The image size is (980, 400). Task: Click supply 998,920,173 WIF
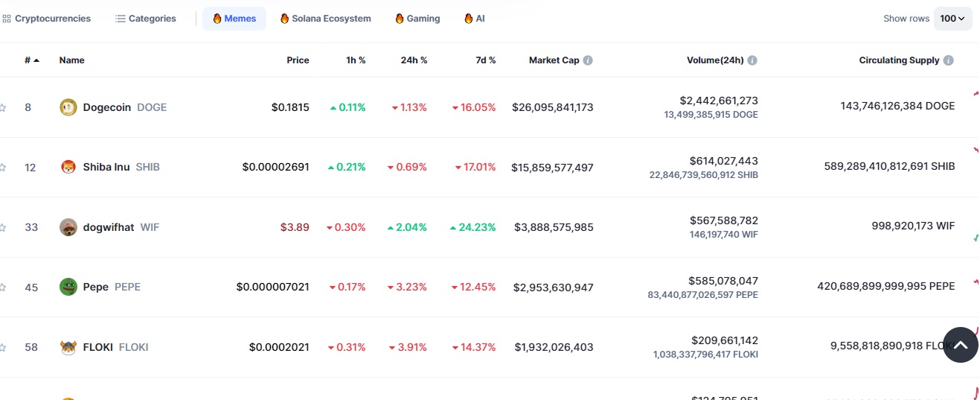[x=913, y=226]
